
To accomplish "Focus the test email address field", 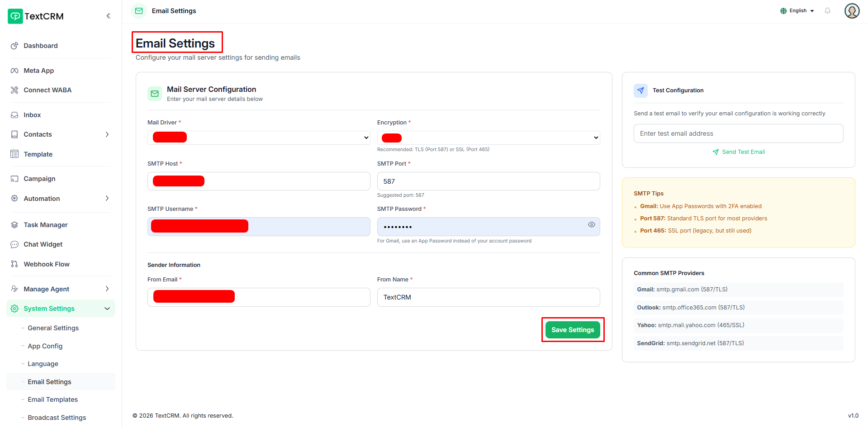I will pyautogui.click(x=738, y=133).
